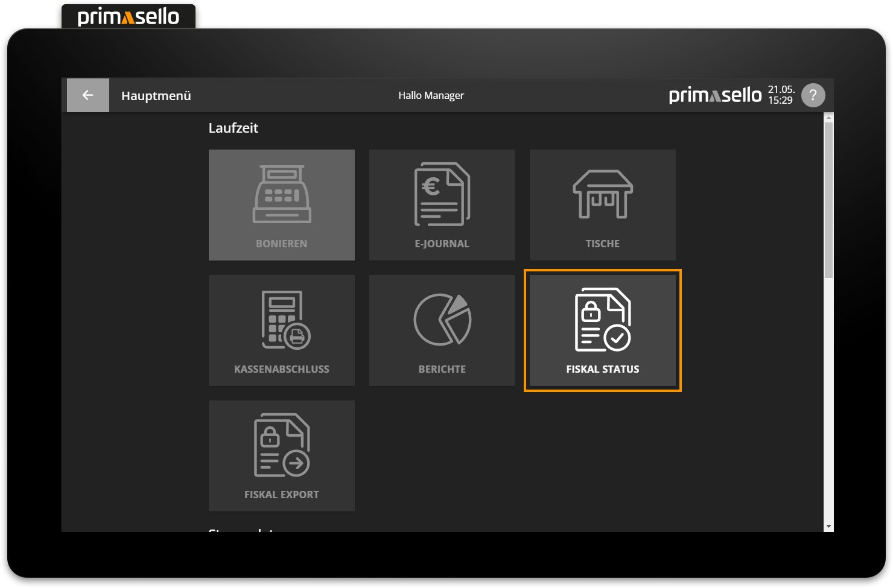Click the euro invoice icon on E-JOURNAL
Viewport: 893px width, 588px height.
[x=442, y=194]
